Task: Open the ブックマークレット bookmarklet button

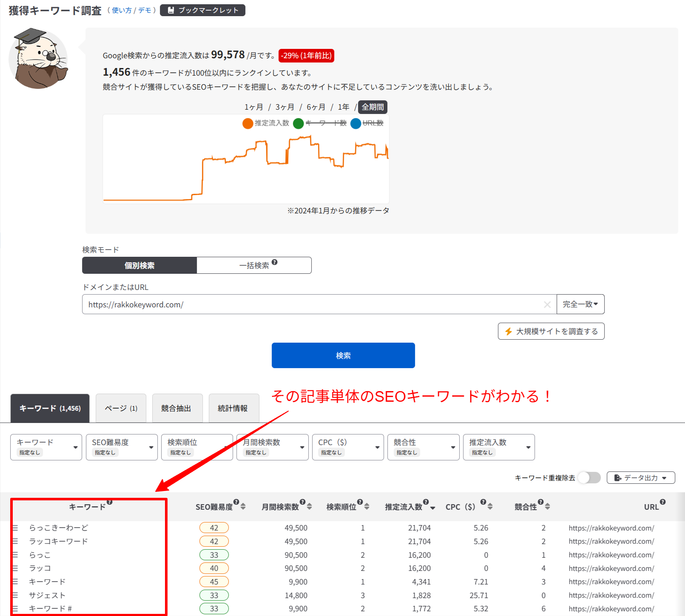Action: pyautogui.click(x=202, y=10)
